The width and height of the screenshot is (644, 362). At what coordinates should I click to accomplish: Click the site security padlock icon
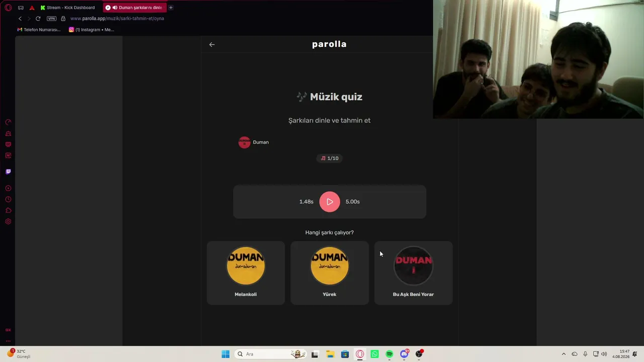pos(63,19)
